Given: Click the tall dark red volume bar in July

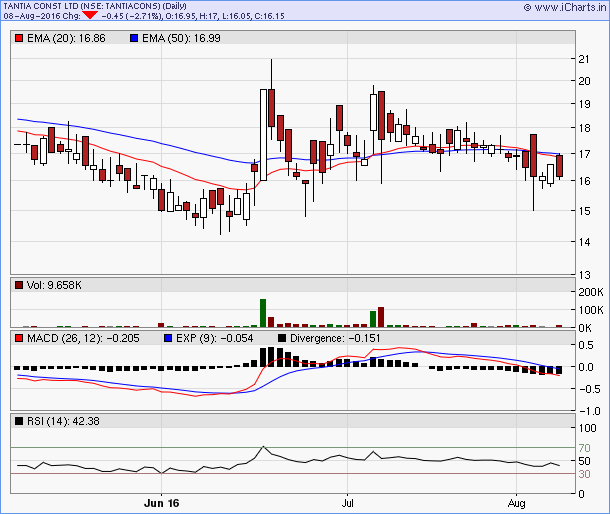Looking at the screenshot, I should (381, 317).
